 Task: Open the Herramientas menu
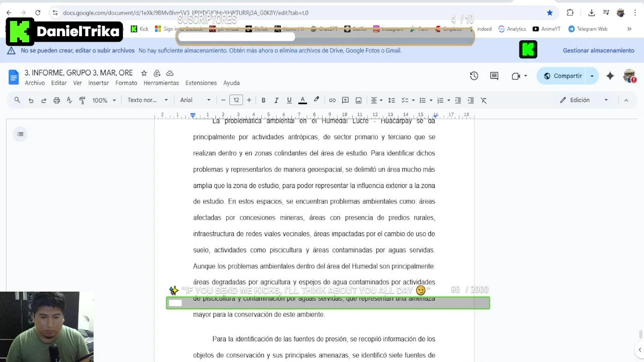161,83
